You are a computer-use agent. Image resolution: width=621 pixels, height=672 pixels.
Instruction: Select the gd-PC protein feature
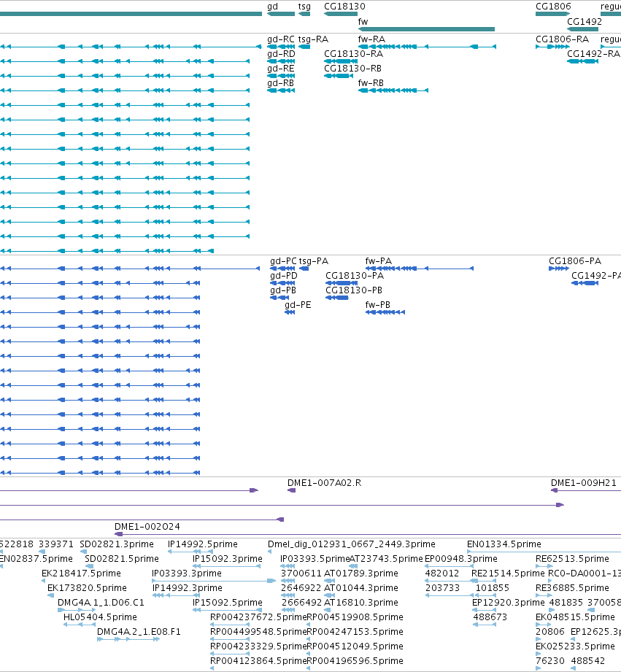point(282,269)
